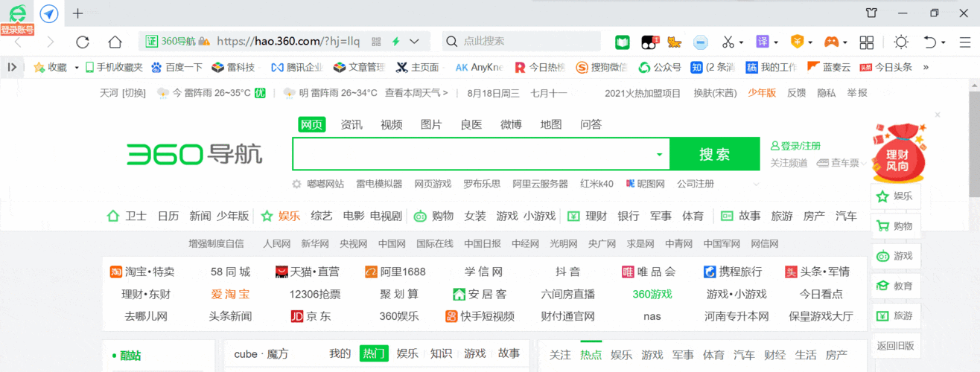
Task: Select the 资讯 search tab
Action: (351, 124)
